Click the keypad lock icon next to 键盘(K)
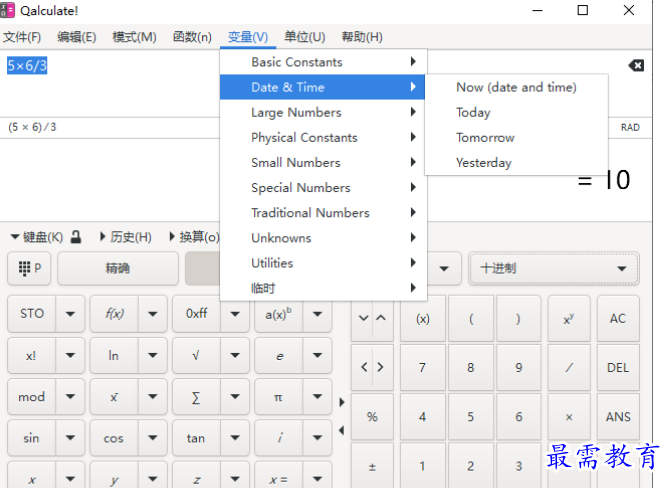 (x=76, y=237)
